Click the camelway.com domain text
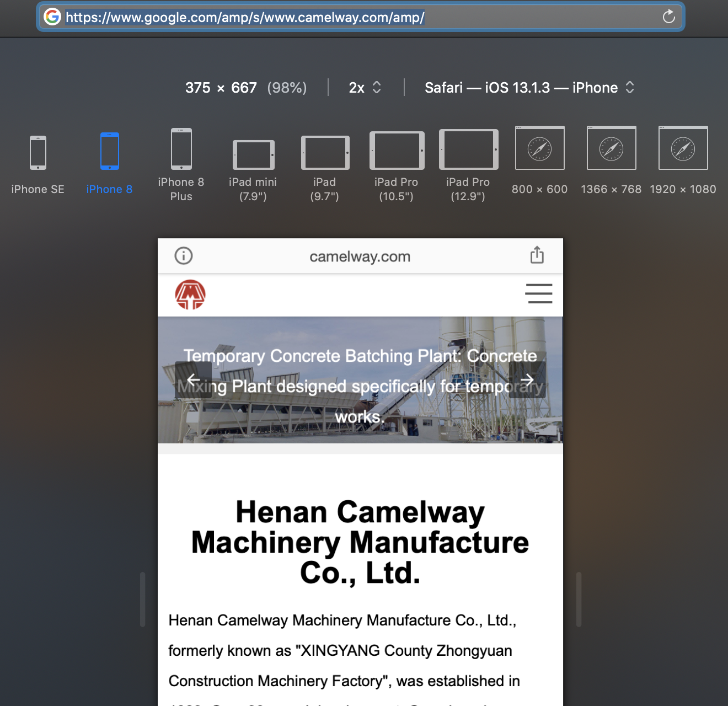The width and height of the screenshot is (728, 706). [x=360, y=256]
